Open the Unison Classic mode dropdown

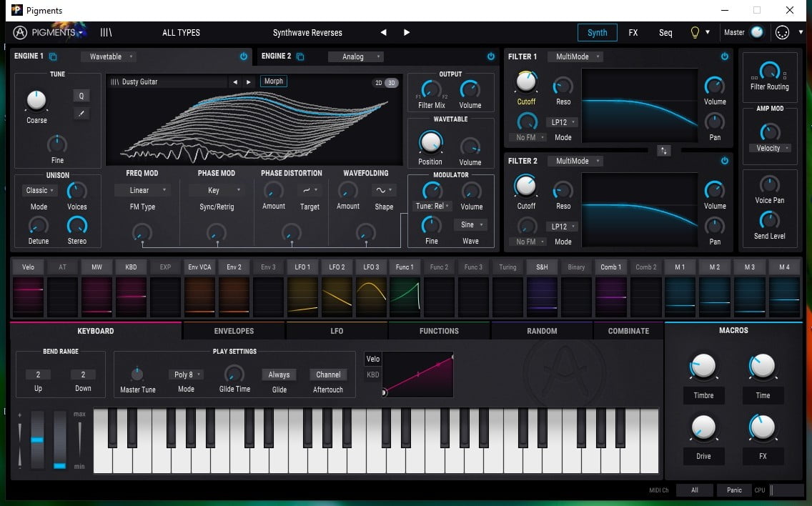click(39, 191)
